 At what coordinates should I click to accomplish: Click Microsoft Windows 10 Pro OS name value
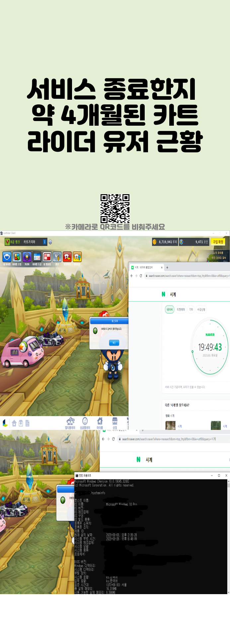coord(121,504)
